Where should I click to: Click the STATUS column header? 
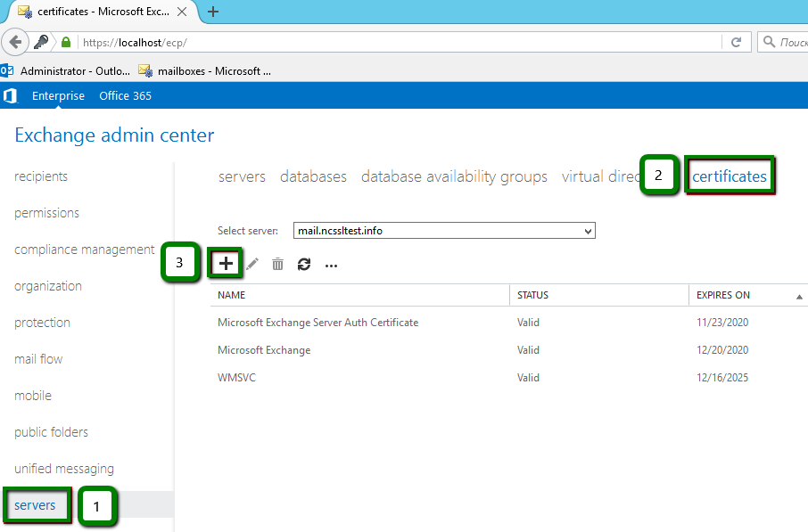(532, 295)
